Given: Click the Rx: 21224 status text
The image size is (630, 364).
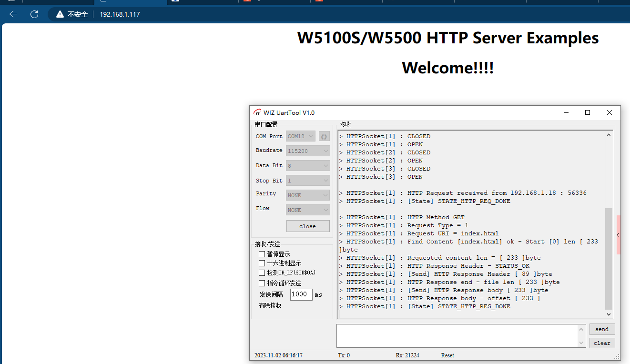Looking at the screenshot, I should [x=407, y=355].
